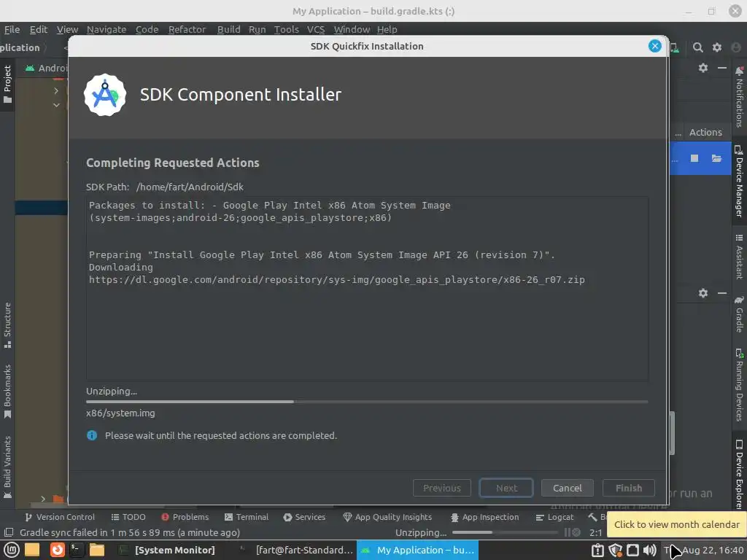The width and height of the screenshot is (747, 560).
Task: Open the Notifications tool window
Action: coord(739,97)
